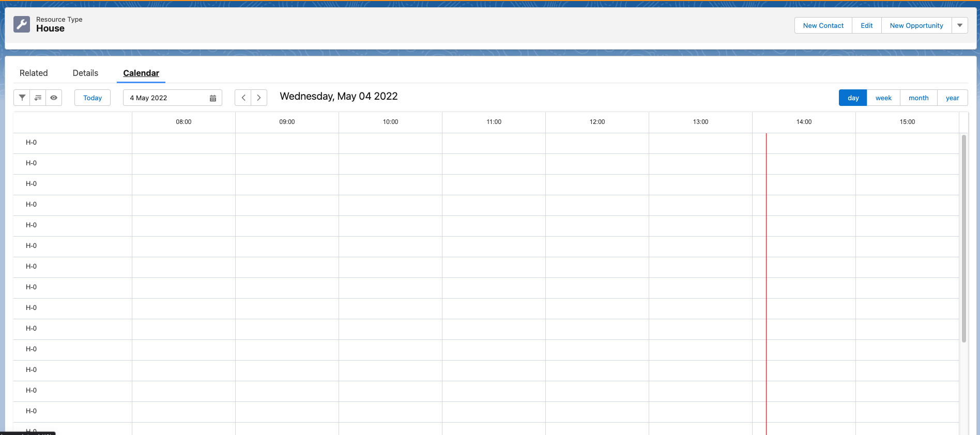The height and width of the screenshot is (435, 980).
Task: Select the Calendar tab
Action: (141, 73)
